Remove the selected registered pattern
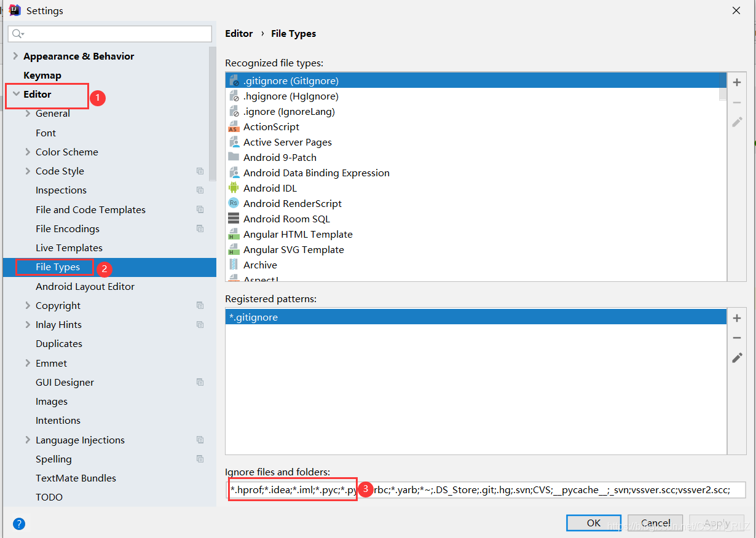The width and height of the screenshot is (756, 538). 737,338
